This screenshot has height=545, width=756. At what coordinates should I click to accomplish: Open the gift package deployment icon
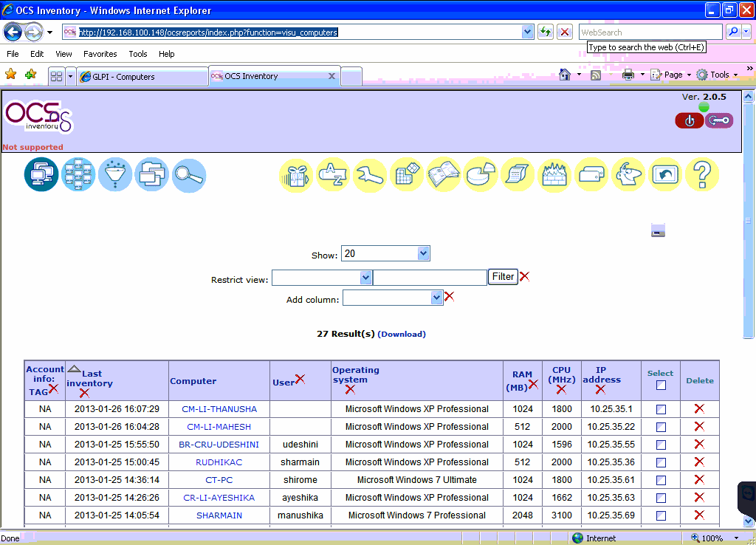[296, 174]
